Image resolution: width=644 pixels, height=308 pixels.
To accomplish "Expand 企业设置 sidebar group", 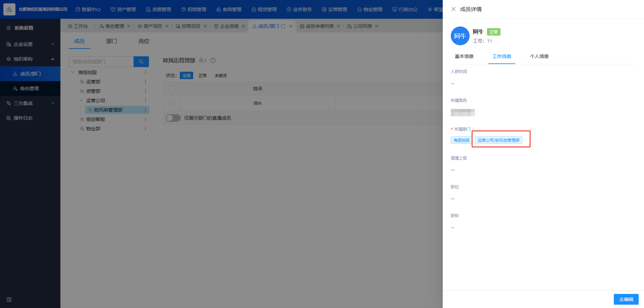I will click(30, 44).
